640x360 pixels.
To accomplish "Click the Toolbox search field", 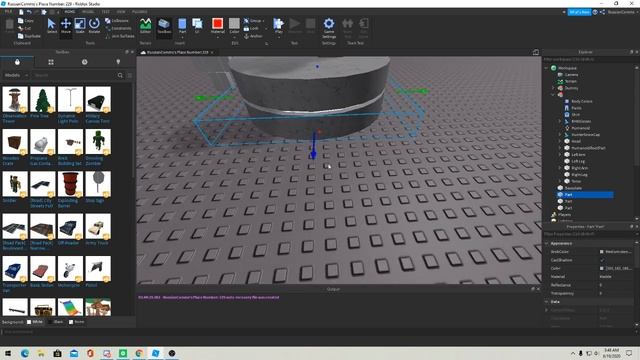I will tap(73, 75).
